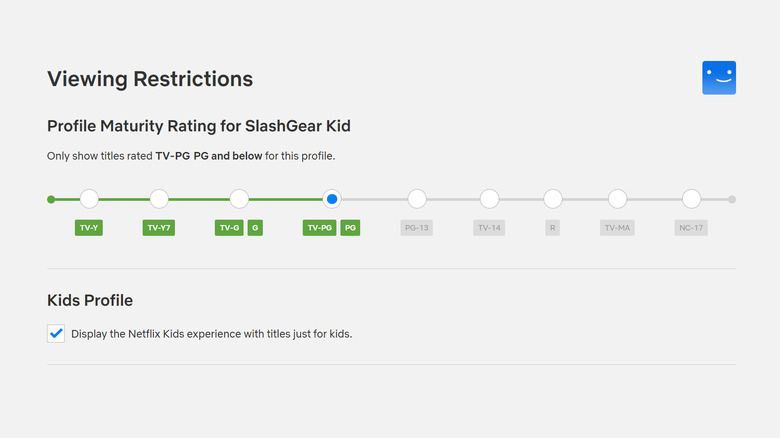Click the selected TV-PG slider handle
Image resolution: width=780 pixels, height=438 pixels.
332,199
